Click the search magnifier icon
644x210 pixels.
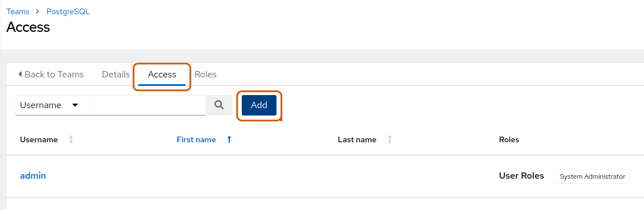(x=219, y=105)
